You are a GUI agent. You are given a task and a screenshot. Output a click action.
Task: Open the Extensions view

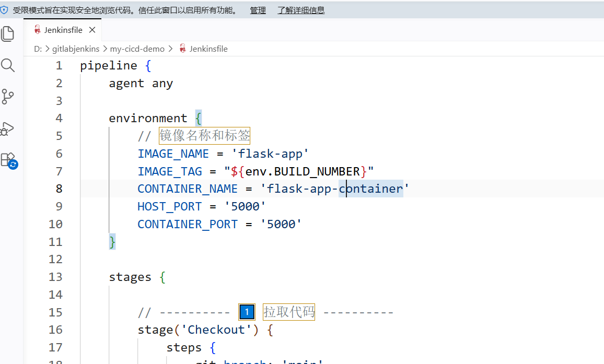pyautogui.click(x=8, y=161)
